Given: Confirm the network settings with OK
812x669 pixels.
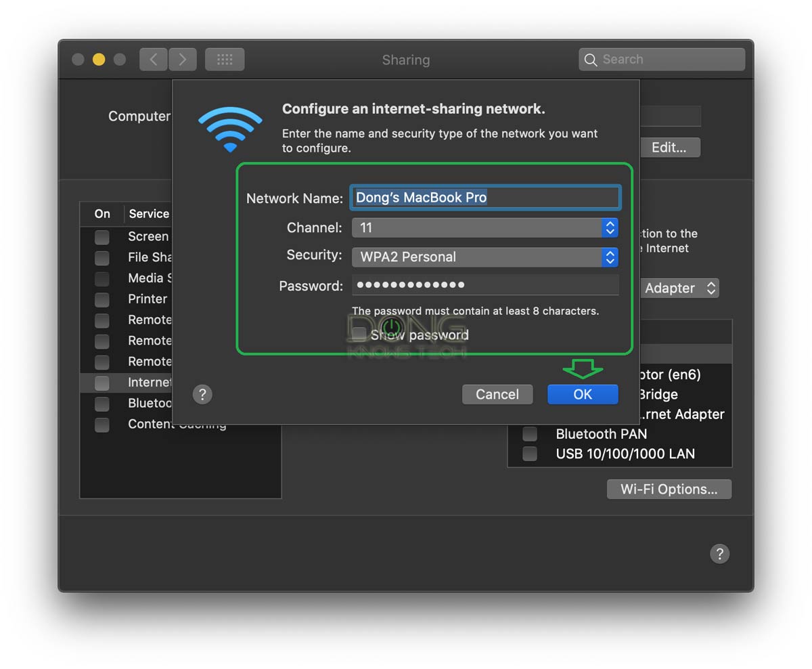Looking at the screenshot, I should pos(583,394).
